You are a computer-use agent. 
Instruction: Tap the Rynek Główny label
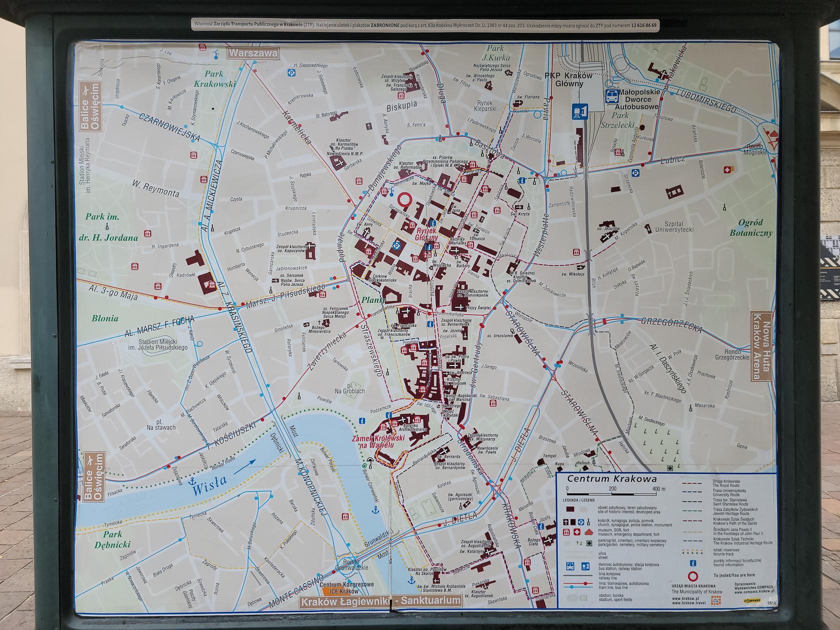coord(427,235)
